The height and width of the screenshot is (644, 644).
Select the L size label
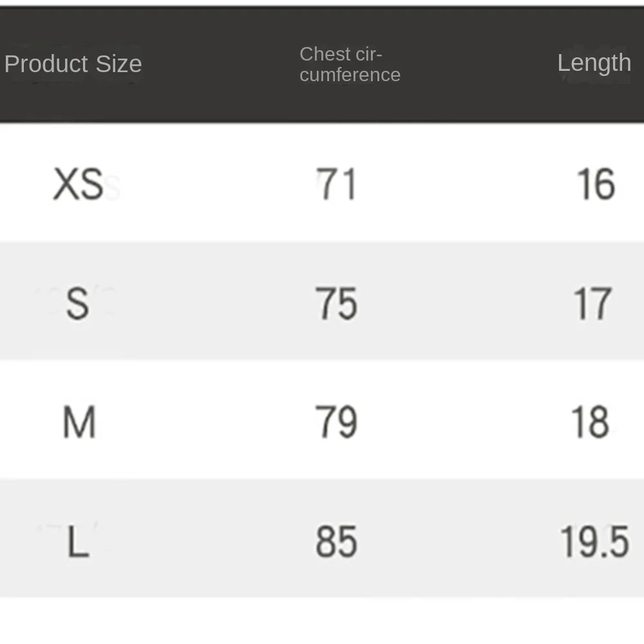point(77,542)
